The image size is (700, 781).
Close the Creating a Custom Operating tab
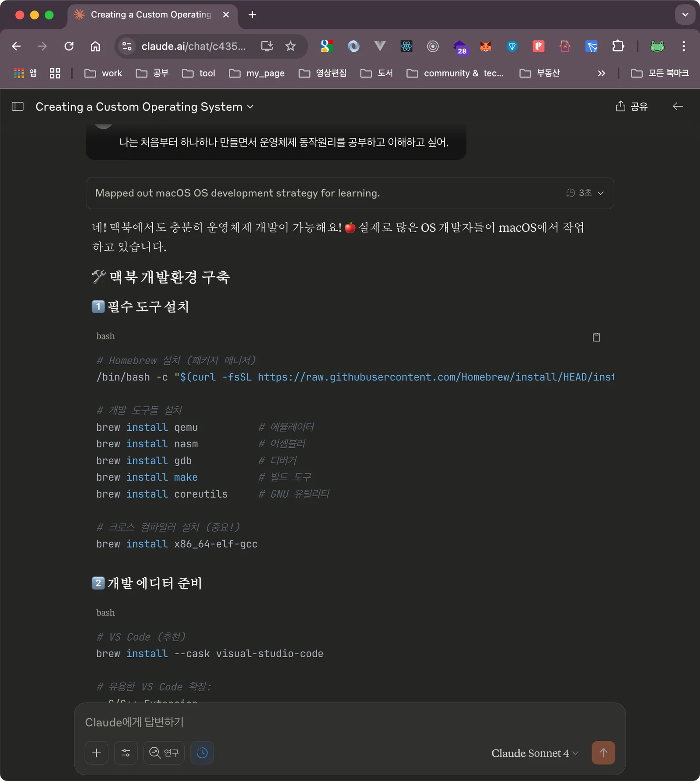point(226,15)
